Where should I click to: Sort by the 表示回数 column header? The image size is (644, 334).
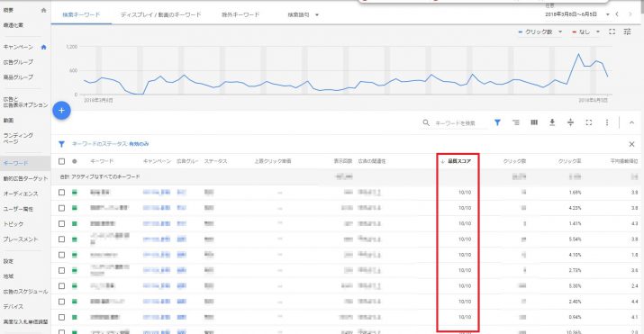tap(343, 161)
